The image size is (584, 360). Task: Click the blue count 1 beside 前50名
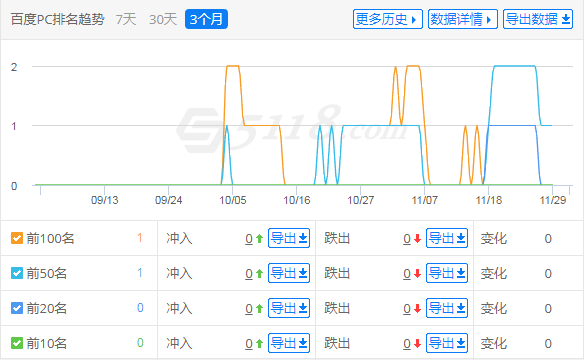point(140,273)
